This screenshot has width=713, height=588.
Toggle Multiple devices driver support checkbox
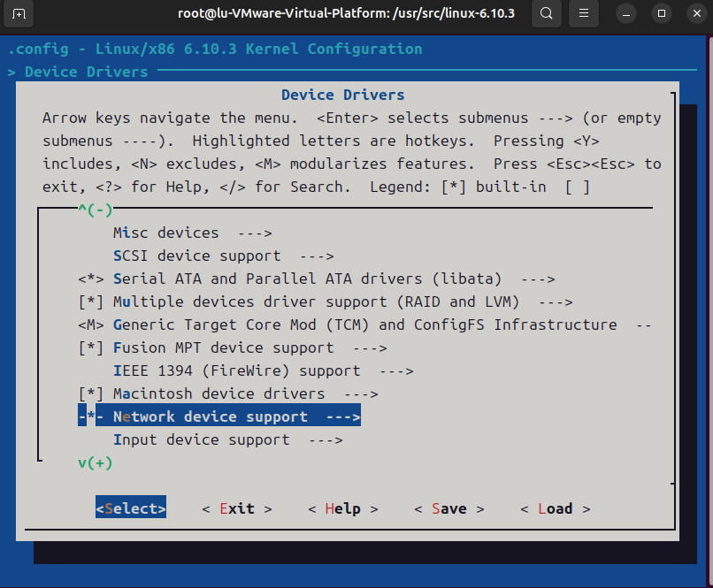tap(91, 302)
